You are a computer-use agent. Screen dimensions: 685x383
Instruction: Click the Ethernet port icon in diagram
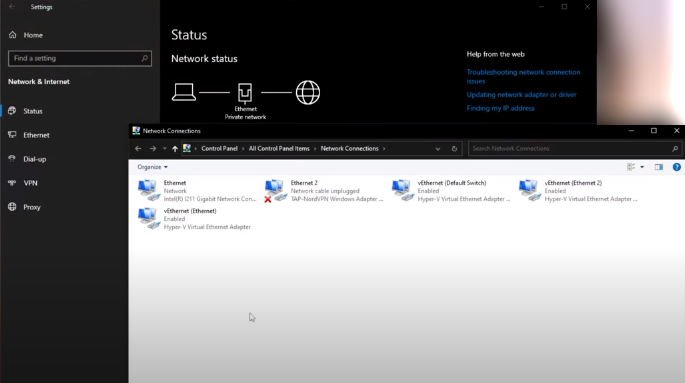245,93
